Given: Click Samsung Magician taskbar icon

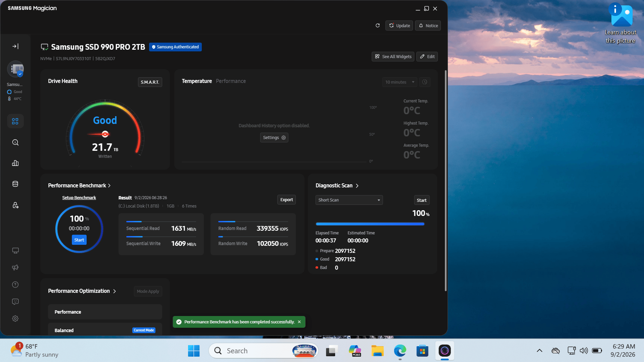Looking at the screenshot, I should point(445,351).
